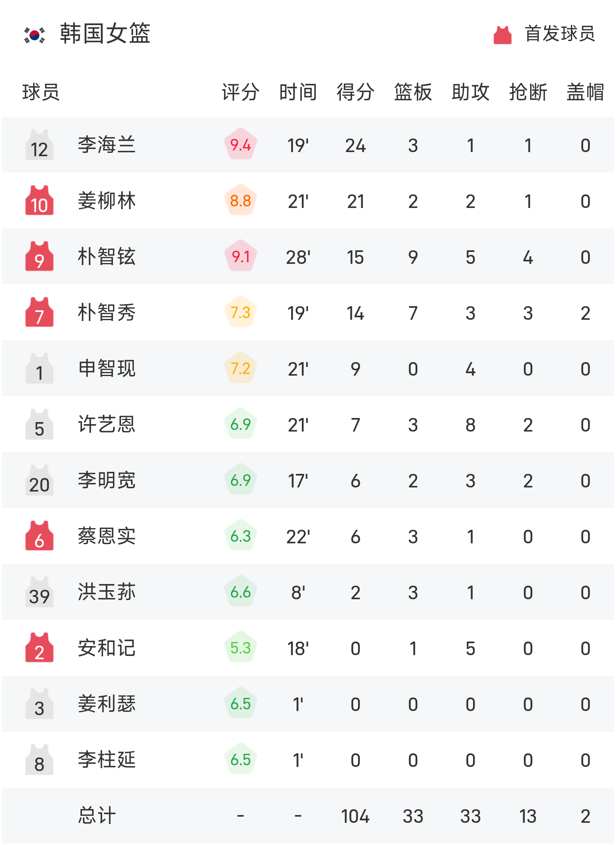Select the 总计 totals row

click(308, 815)
